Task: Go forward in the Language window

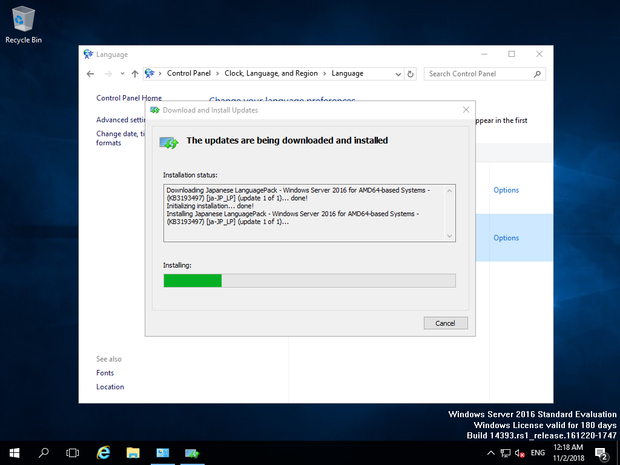Action: click(x=108, y=74)
